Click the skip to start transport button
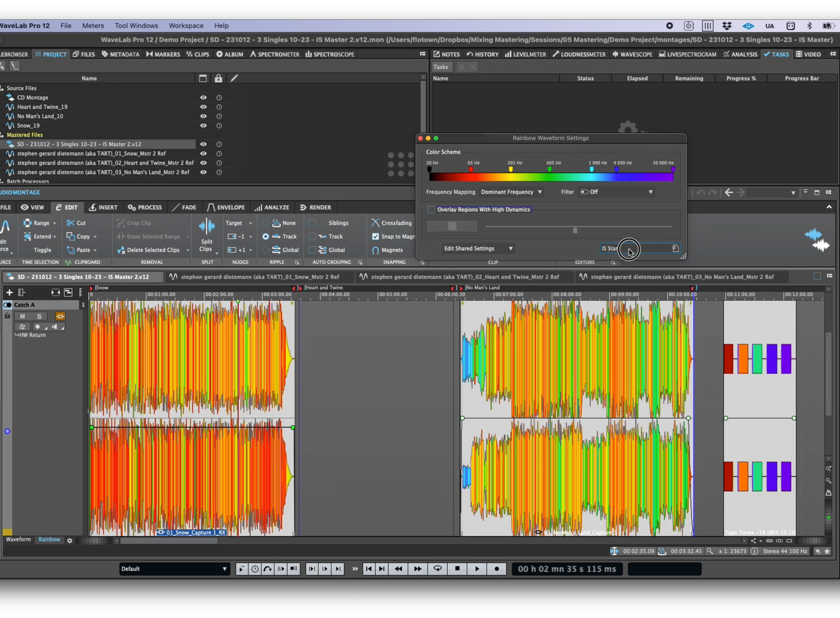 pyautogui.click(x=369, y=569)
